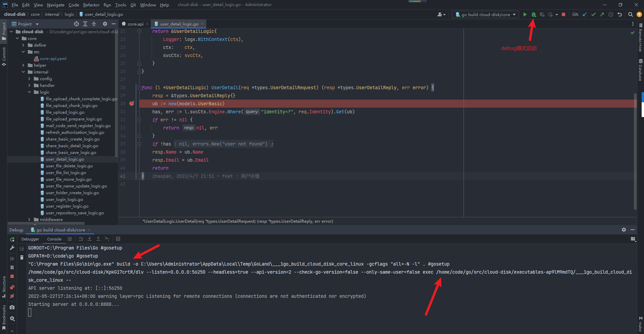Open profiler dropdown arrow beside coverage icons
Image resolution: width=644 pixels, height=334 pixels.
coord(557,14)
